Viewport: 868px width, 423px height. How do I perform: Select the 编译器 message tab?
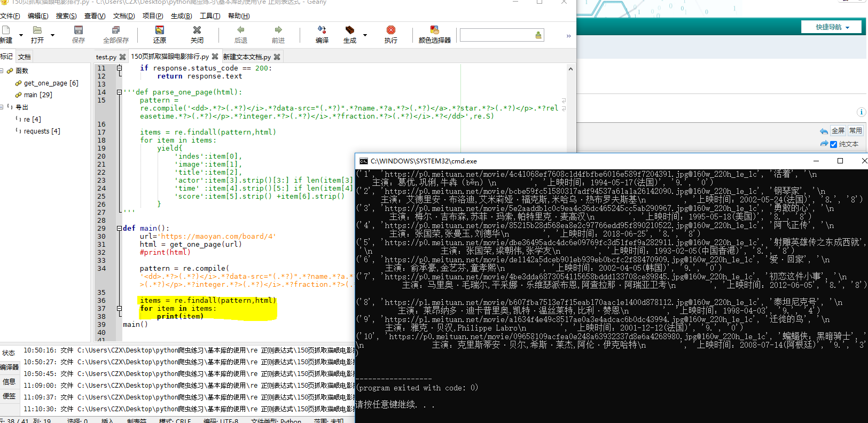(9, 367)
